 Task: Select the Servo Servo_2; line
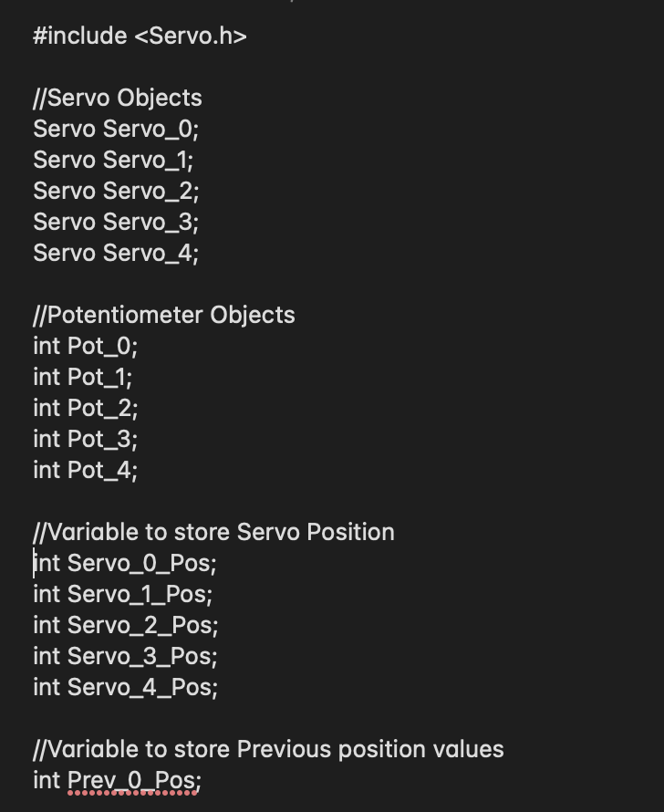(x=116, y=191)
